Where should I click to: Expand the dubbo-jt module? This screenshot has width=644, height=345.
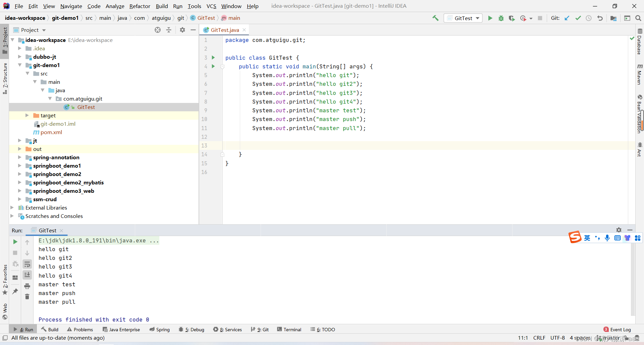(x=20, y=57)
